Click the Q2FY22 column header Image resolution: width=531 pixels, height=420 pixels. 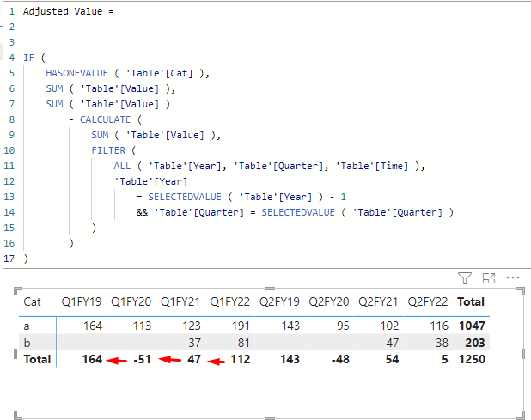(x=428, y=301)
